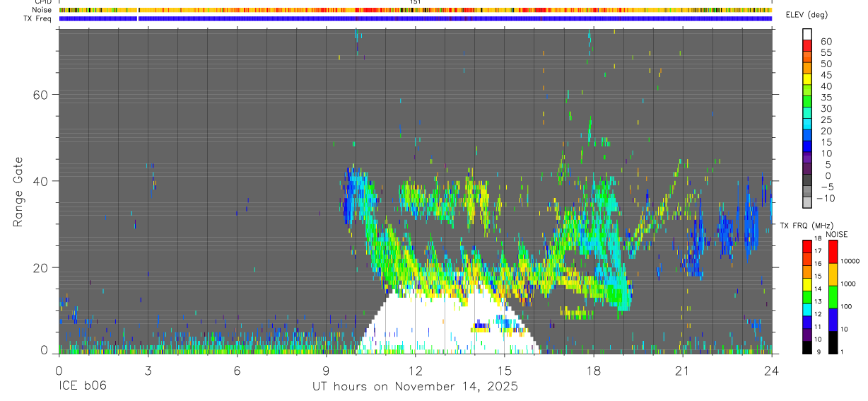Click the "TX FRQ (MHz)" legend title
This screenshot has width=868, height=401.
pyautogui.click(x=806, y=226)
